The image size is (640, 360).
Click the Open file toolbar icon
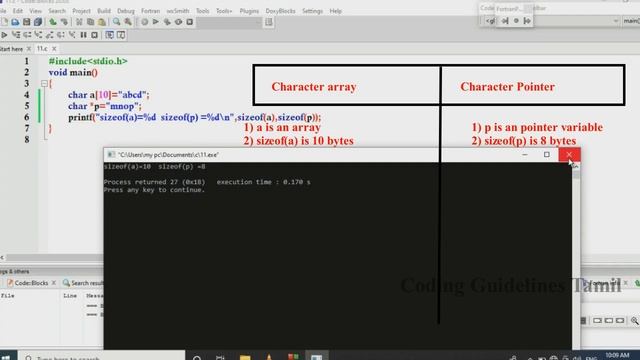15,22
